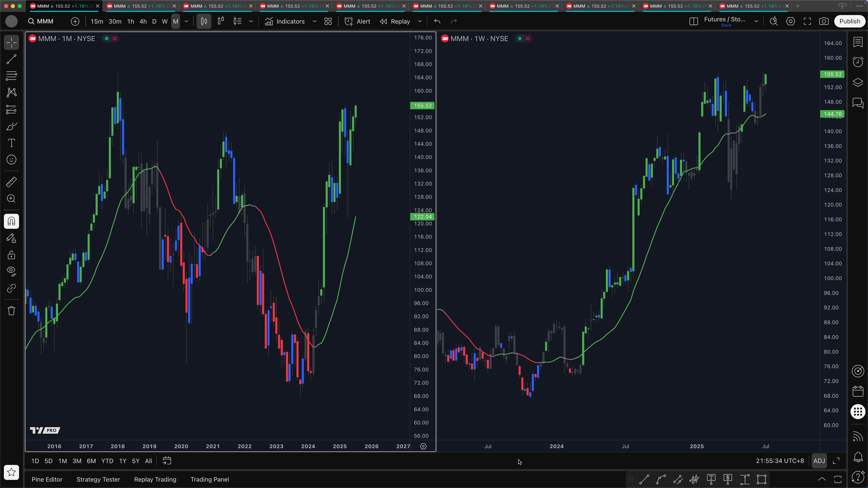
Task: Expand the layout name dropdown arrow
Action: click(x=756, y=21)
